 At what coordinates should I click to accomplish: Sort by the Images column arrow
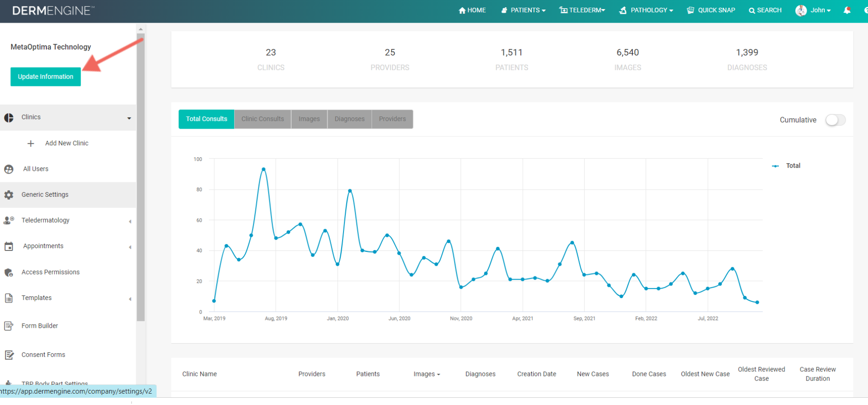click(x=439, y=375)
